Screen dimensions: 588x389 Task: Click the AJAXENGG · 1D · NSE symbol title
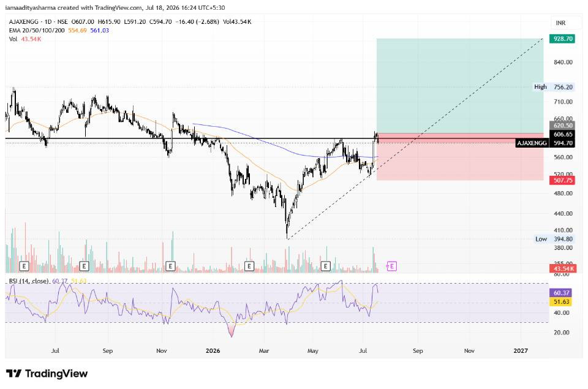(38, 22)
